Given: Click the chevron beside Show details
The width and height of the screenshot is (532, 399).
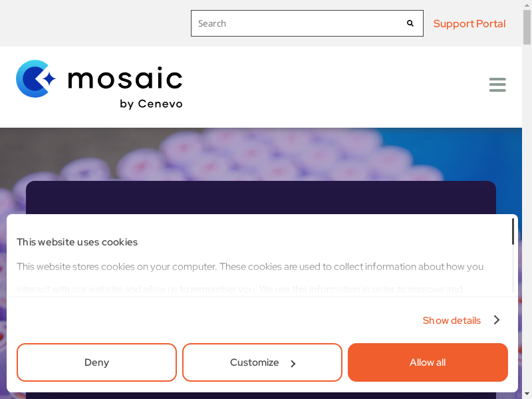Looking at the screenshot, I should coord(496,320).
